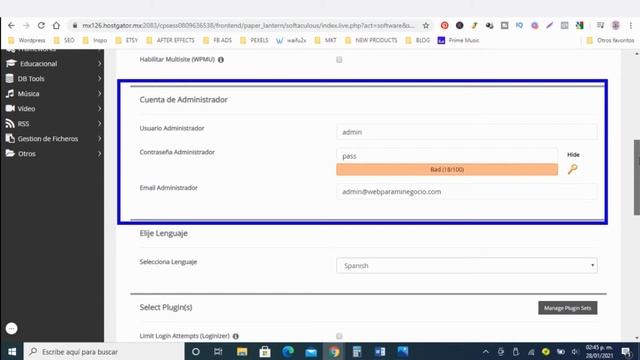Open the NEW PRODUCTS bookmarks folder
Image resolution: width=640 pixels, height=360 pixels.
click(371, 40)
